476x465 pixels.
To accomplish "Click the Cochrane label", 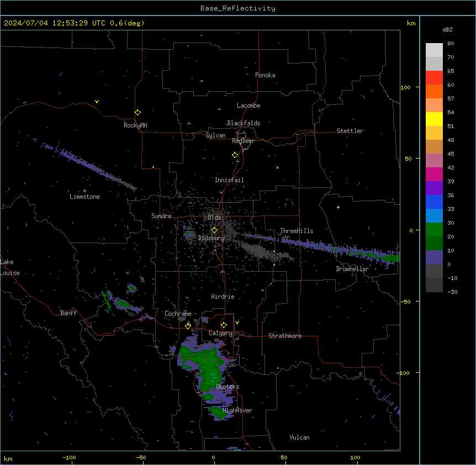I will pos(178,314).
